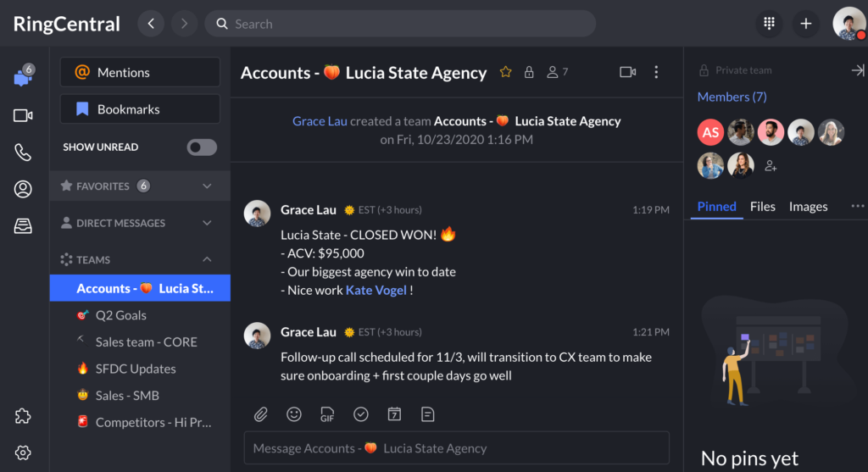Star the Accounts team as favorite

pos(506,72)
